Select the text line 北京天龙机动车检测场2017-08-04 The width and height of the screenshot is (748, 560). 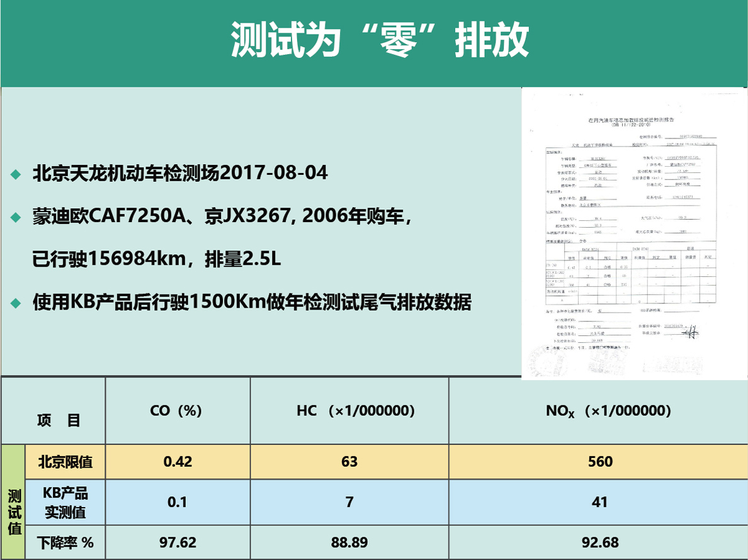pyautogui.click(x=180, y=174)
